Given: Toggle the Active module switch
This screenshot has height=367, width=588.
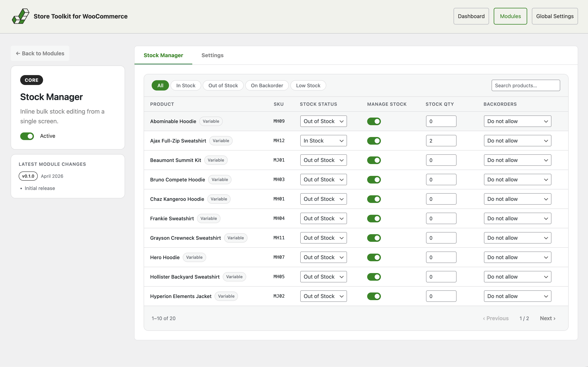Looking at the screenshot, I should coord(27,136).
